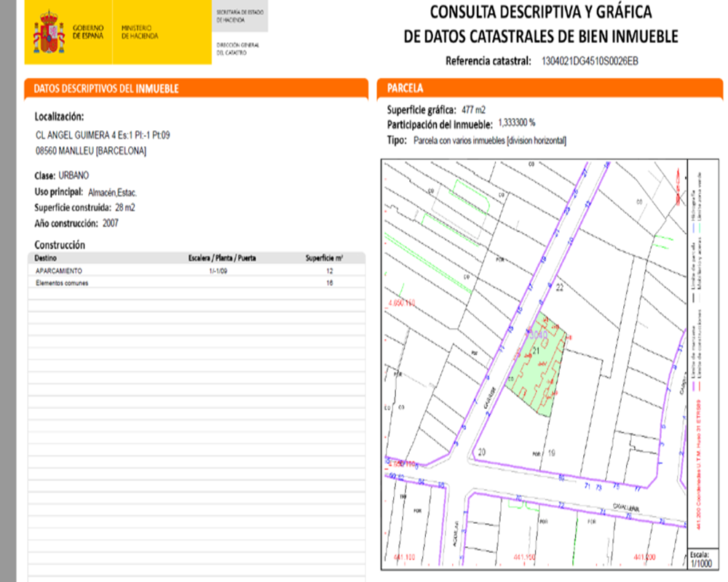Click the DE DATOS CATASTRALES DE BIEN INMUEBLE line

click(x=541, y=36)
